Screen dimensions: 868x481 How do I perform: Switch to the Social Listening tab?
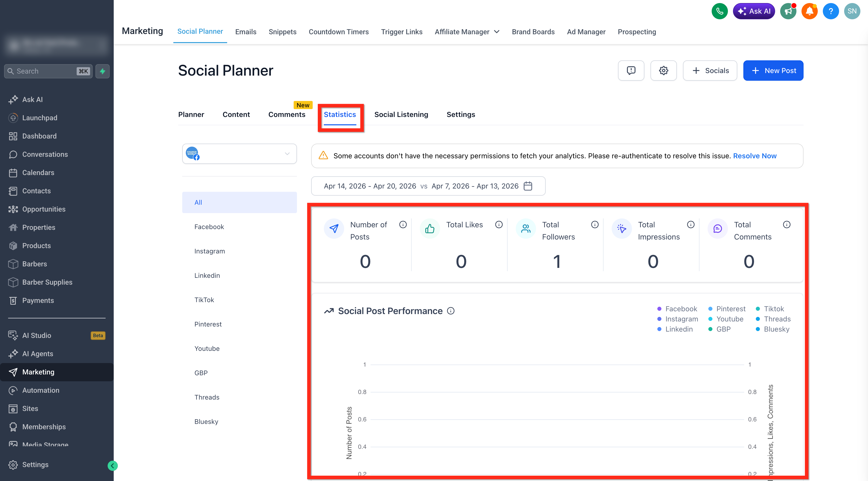pos(401,114)
